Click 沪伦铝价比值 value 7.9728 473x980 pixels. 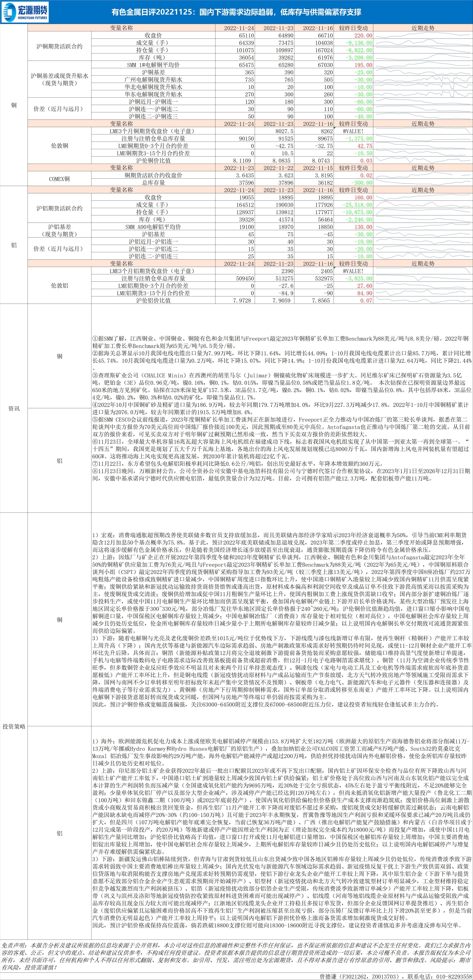[x=242, y=301]
